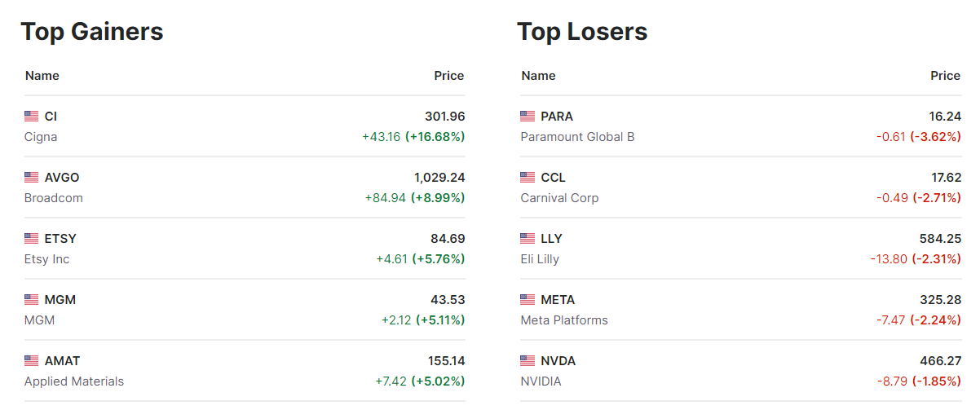Sort Top Gainers by Price column header
Screen dimensions: 980x410
pyautogui.click(x=448, y=76)
